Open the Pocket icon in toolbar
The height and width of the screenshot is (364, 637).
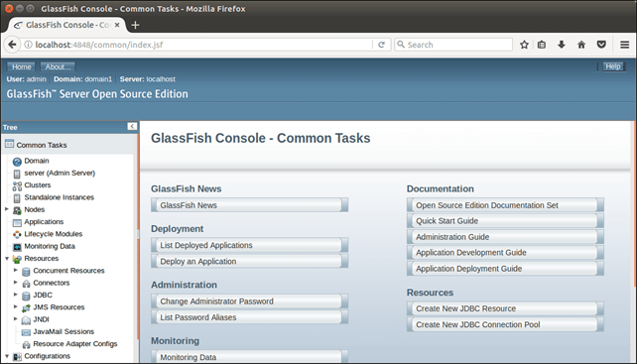point(601,45)
